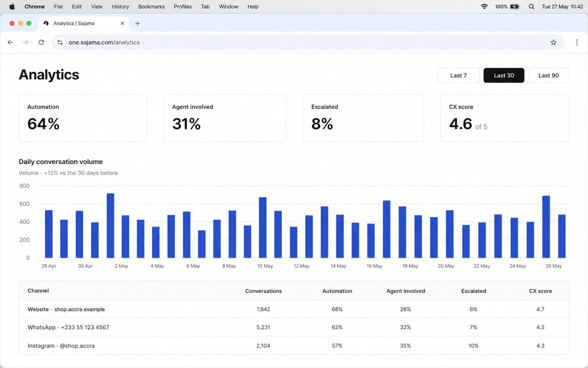
Task: Open the Bookmarks menu
Action: point(151,6)
